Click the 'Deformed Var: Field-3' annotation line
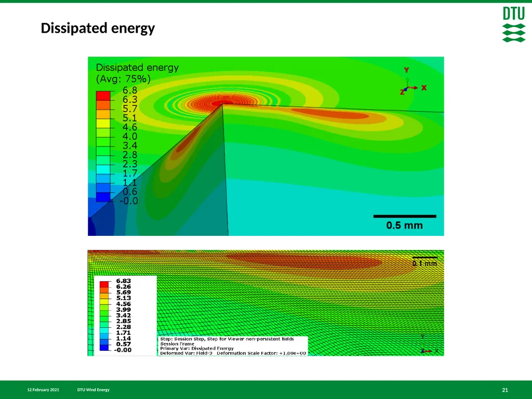 [x=233, y=353]
